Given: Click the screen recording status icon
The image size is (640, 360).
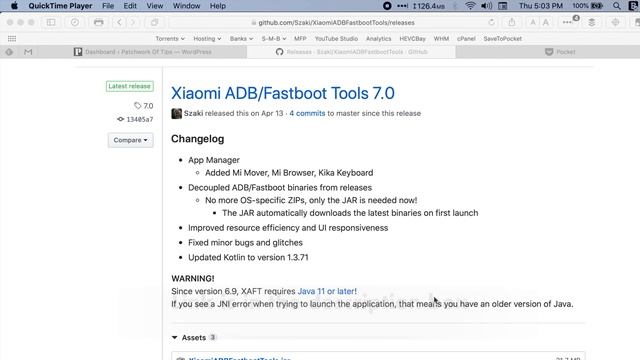Looking at the screenshot, I should tap(387, 6).
